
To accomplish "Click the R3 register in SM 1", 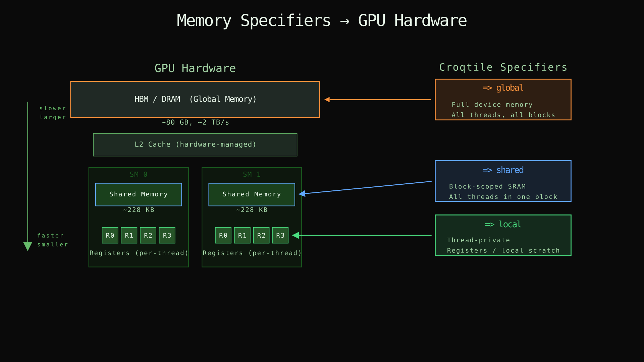I will (280, 235).
